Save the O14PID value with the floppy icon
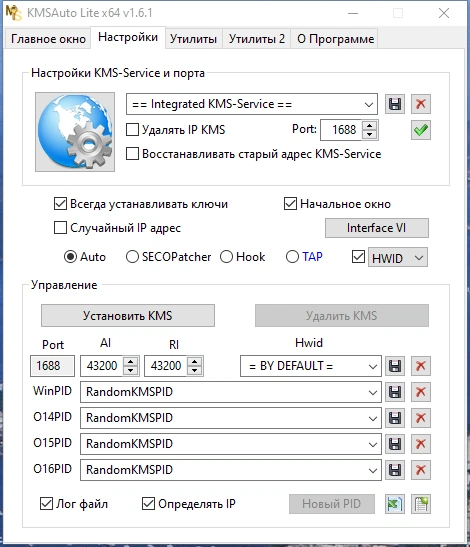Image resolution: width=470 pixels, height=547 pixels. tap(395, 418)
